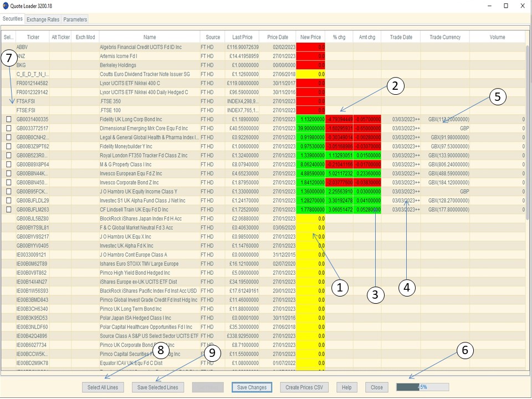This screenshot has width=532, height=399.
Task: Open the Parameters tab
Action: point(75,19)
